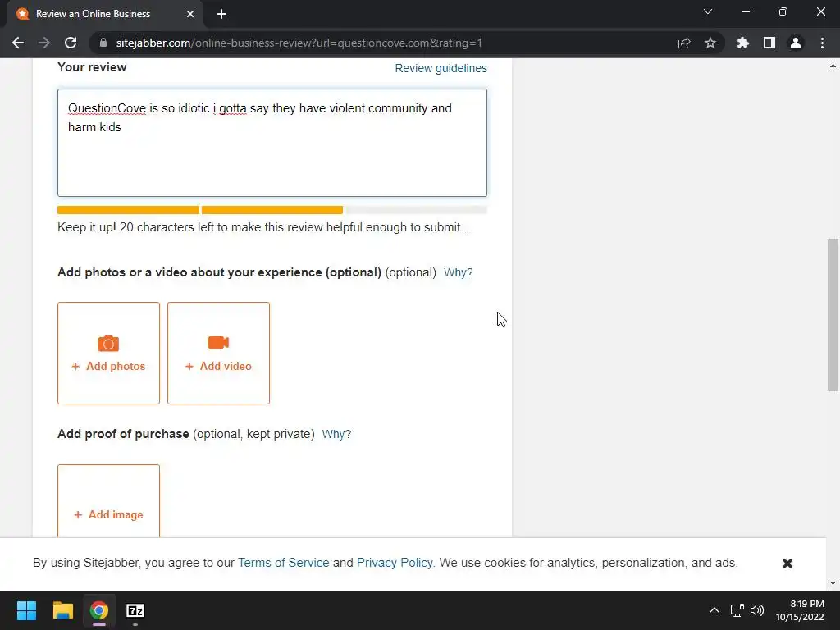The image size is (840, 630).
Task: Open the Privacy Policy link
Action: [395, 563]
